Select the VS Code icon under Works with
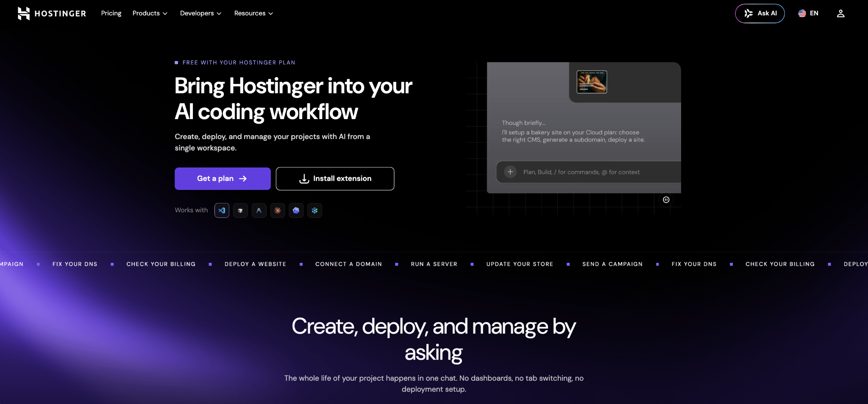The image size is (868, 404). (222, 210)
